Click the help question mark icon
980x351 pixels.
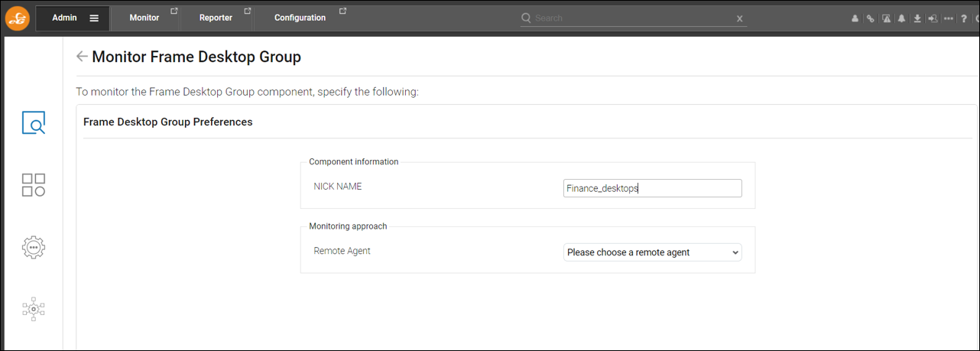click(964, 18)
